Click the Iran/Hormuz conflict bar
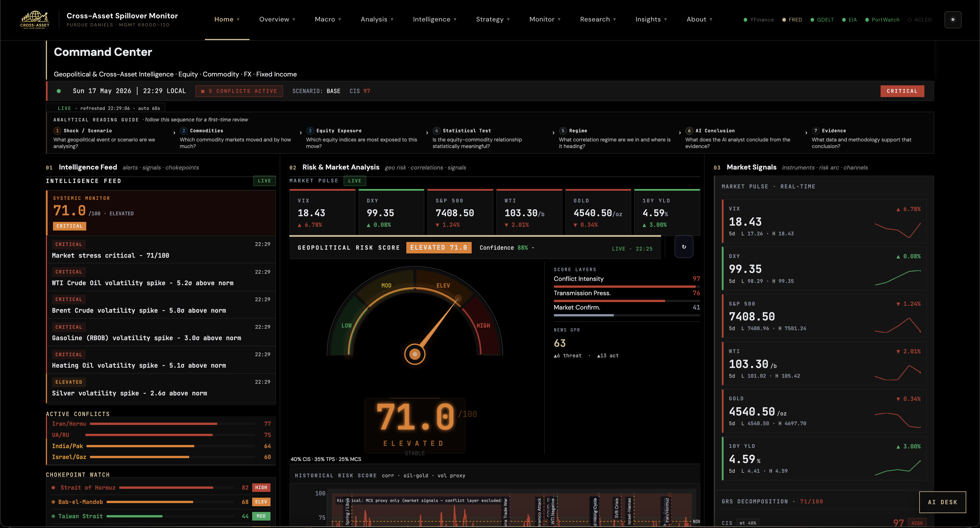The width and height of the screenshot is (980, 528). [x=172, y=424]
